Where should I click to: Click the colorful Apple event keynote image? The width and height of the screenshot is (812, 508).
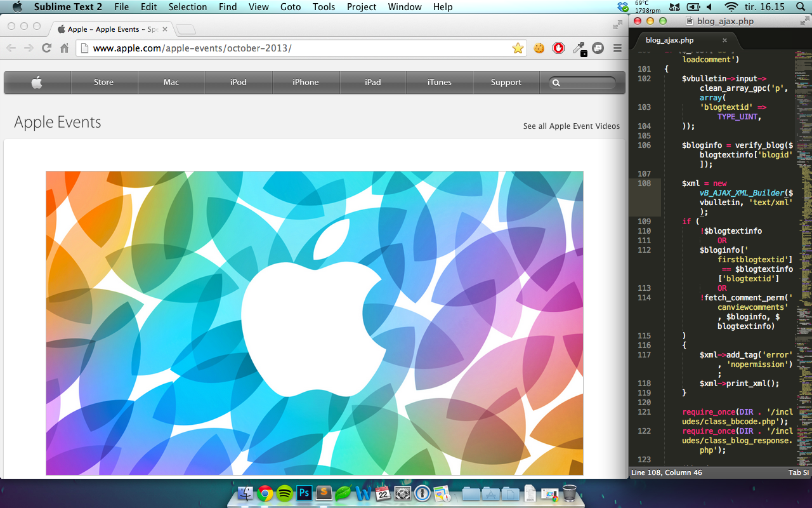point(315,323)
